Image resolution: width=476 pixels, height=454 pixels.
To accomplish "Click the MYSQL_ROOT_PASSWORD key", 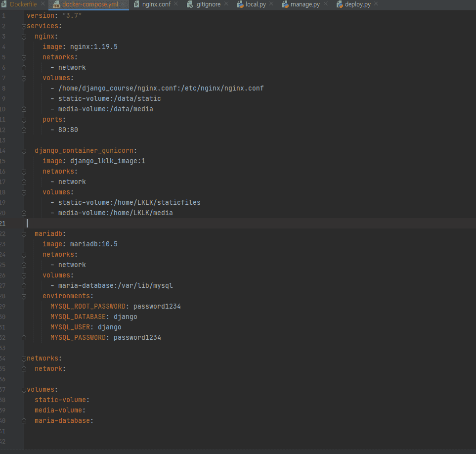I will click(x=88, y=307).
